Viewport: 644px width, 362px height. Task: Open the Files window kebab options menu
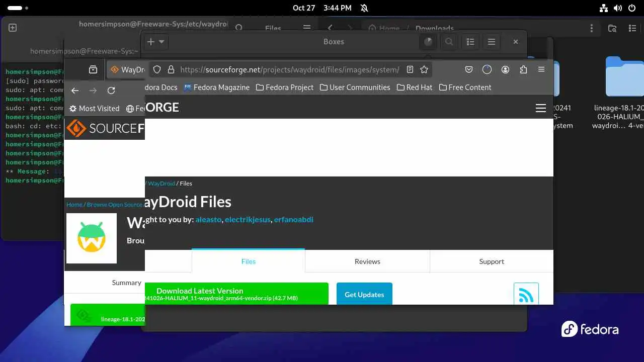(x=592, y=28)
